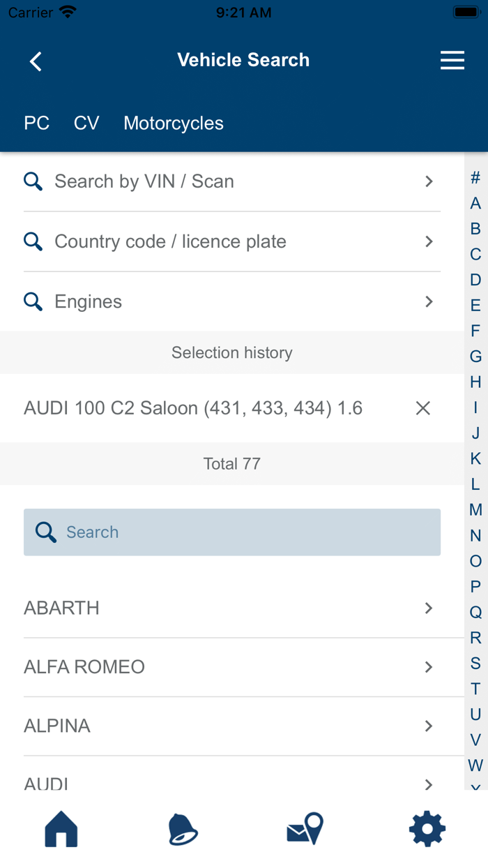Remove AUDI 100 C2 from history
The image size is (488, 868).
click(x=422, y=408)
